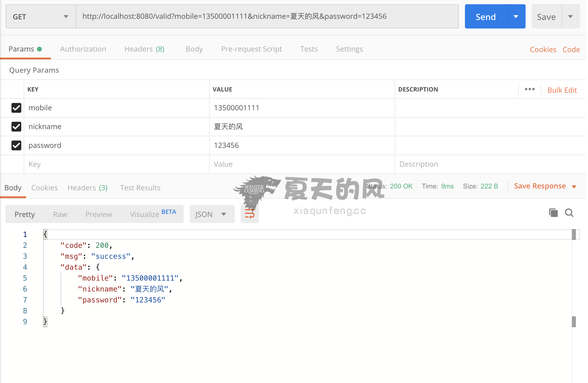Select Pretty response view
The height and width of the screenshot is (383, 588).
[25, 214]
